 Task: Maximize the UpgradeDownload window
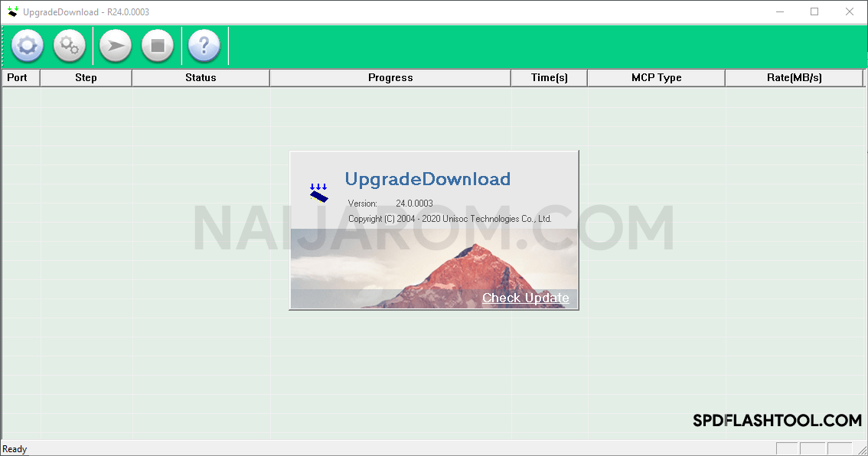[x=814, y=11]
